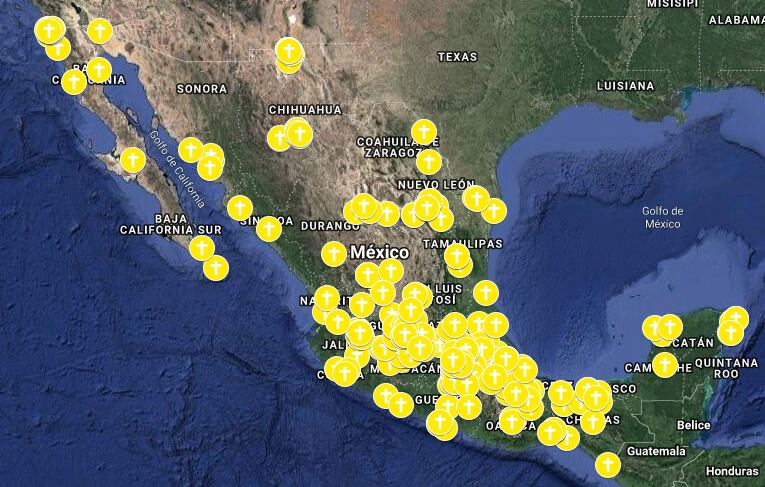Select the cross marker covering the Campeche label
The image size is (765, 487).
[x=664, y=365]
